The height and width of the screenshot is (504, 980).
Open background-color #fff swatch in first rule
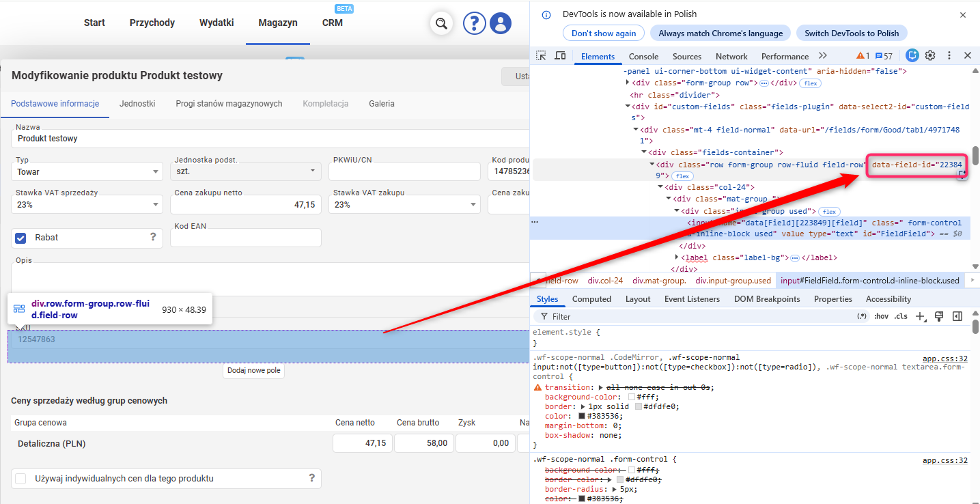tap(632, 397)
